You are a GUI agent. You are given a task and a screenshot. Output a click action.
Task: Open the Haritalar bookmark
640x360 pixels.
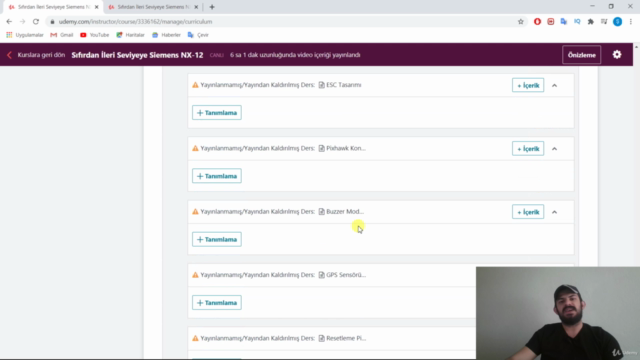[131, 35]
